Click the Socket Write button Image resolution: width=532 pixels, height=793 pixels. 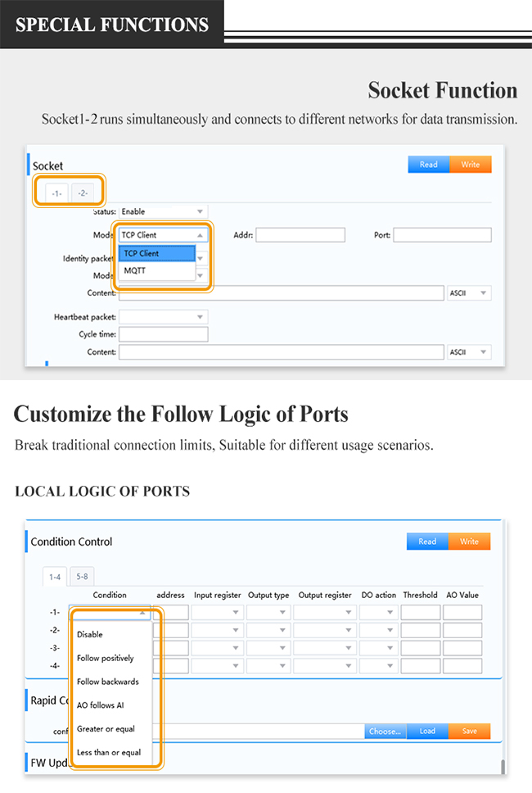(471, 165)
